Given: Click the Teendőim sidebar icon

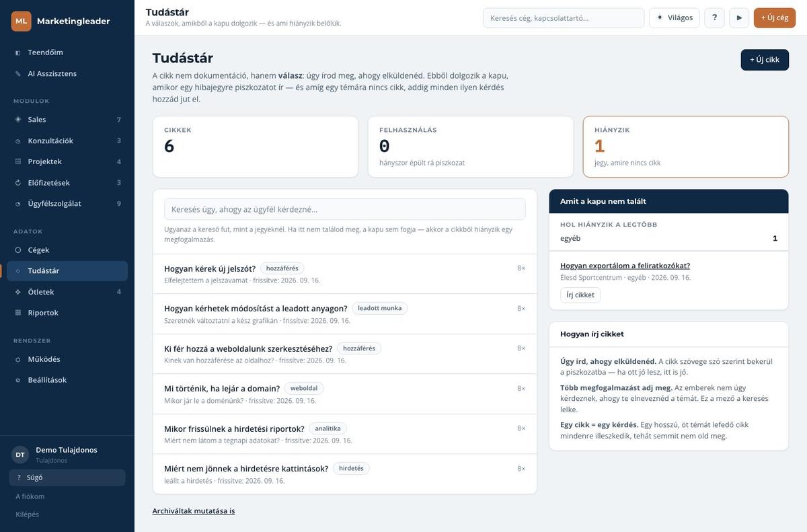Looking at the screenshot, I should coord(18,52).
